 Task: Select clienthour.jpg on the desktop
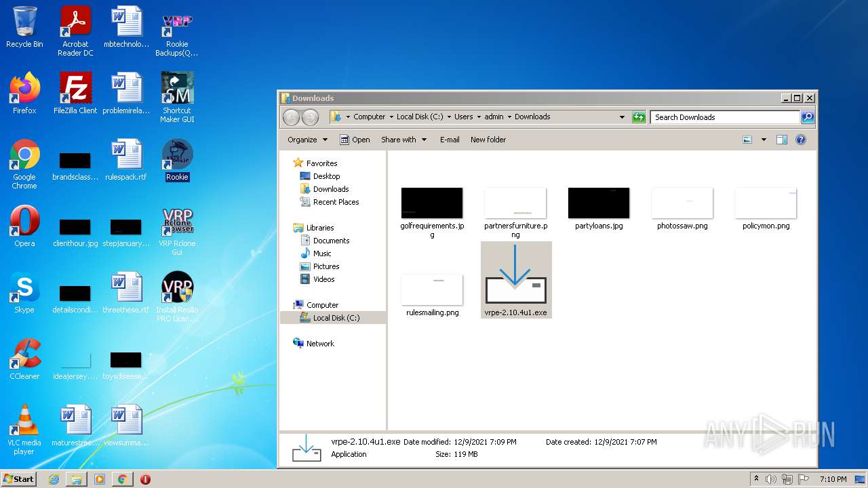[75, 232]
